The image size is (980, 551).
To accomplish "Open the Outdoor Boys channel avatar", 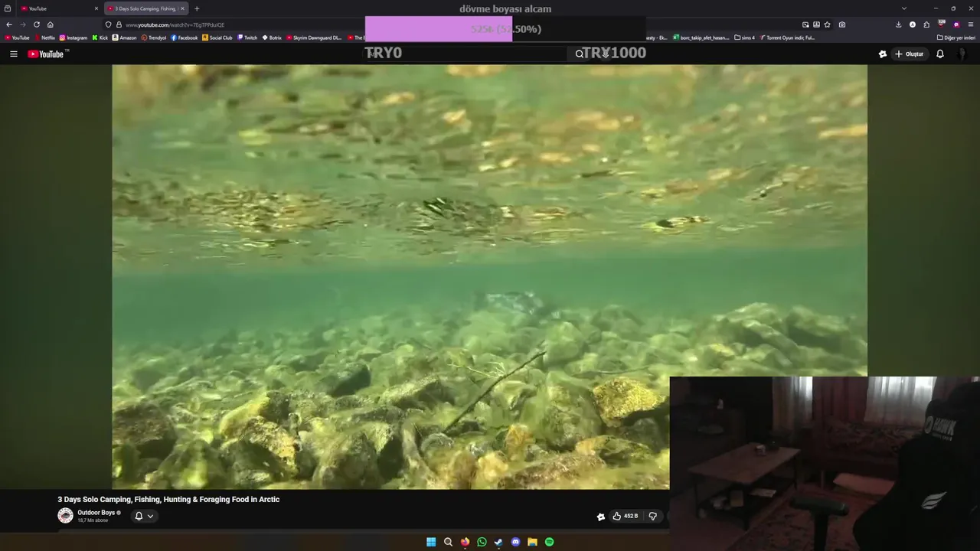I will click(65, 516).
